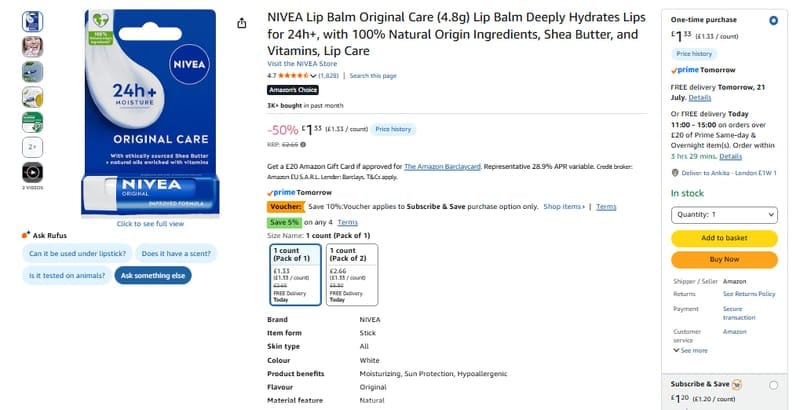Click main product image for full view

click(x=151, y=112)
